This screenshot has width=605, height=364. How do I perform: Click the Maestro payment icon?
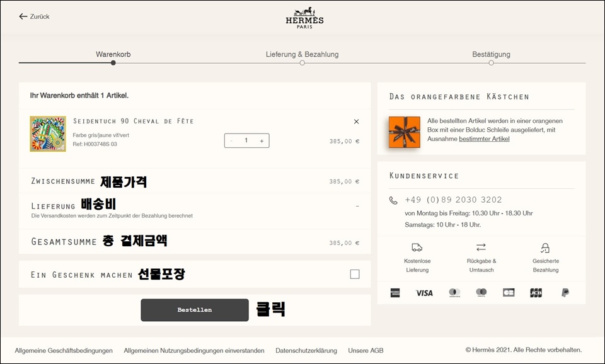coord(481,293)
